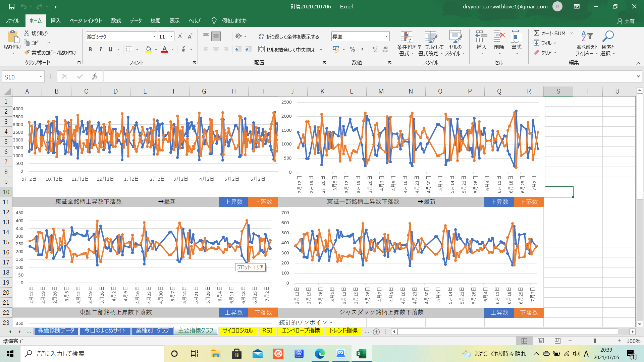Image resolution: width=644 pixels, height=362 pixels.
Task: Click the AutoSum (オート SUM) icon
Action: tap(537, 33)
